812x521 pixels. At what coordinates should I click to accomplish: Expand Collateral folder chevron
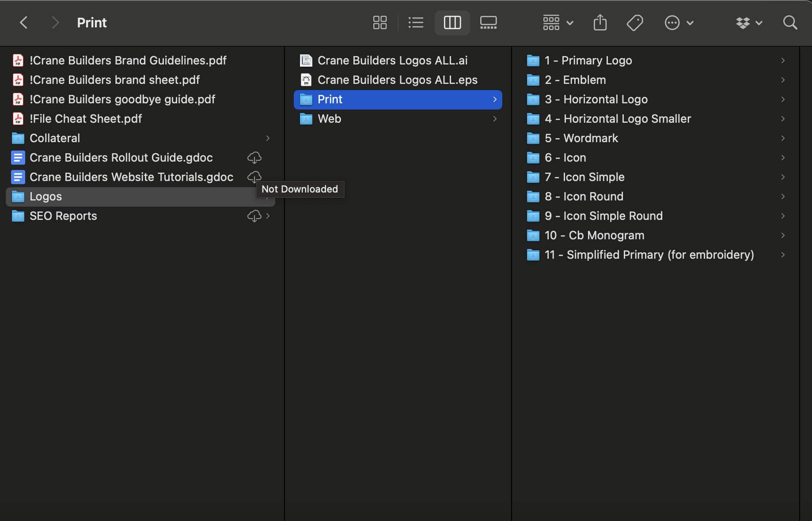coord(268,138)
